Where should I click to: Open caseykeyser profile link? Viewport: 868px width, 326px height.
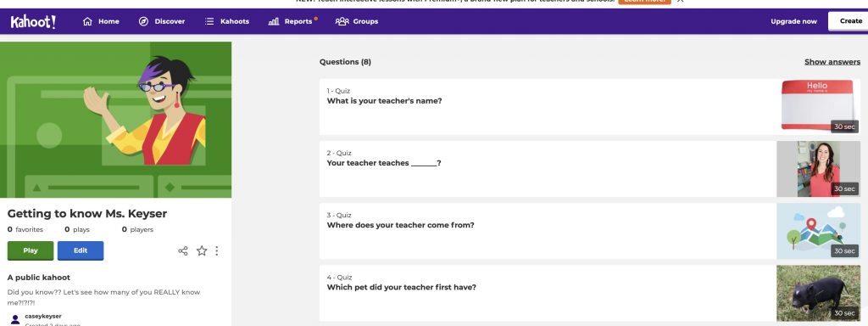point(43,316)
